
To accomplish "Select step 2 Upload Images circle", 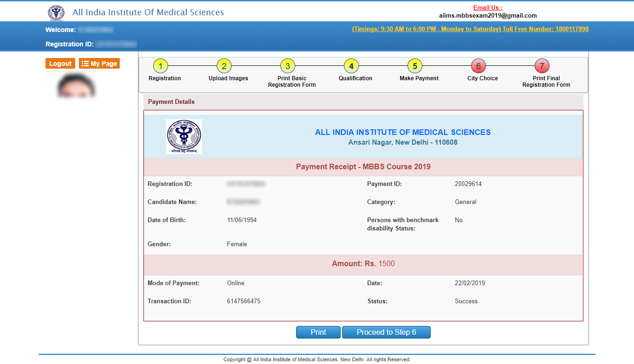I will tap(224, 66).
